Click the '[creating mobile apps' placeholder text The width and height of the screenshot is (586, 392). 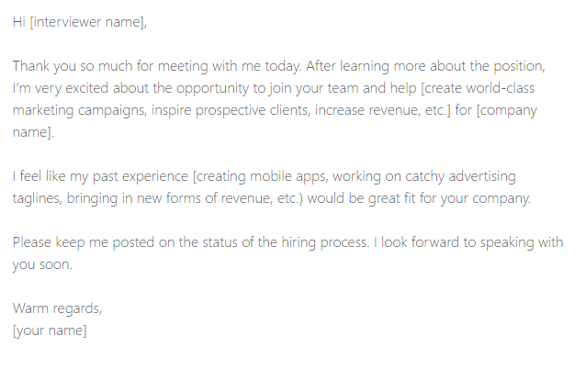(260, 176)
